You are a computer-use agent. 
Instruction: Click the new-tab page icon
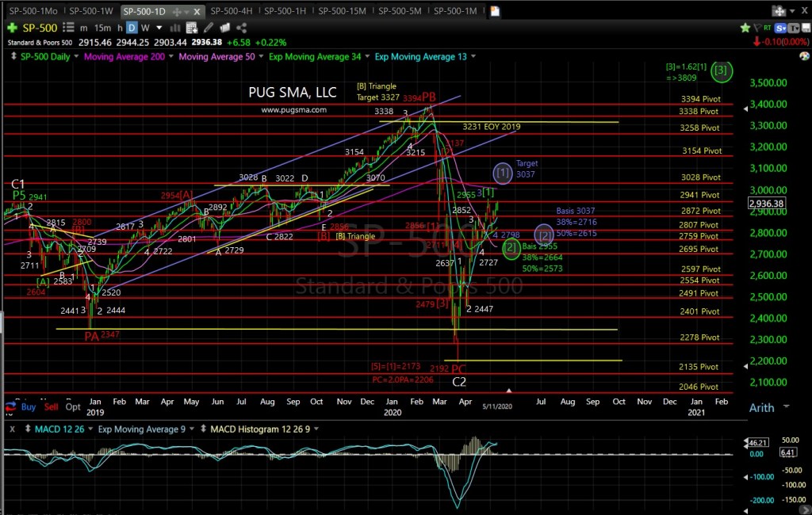point(495,11)
